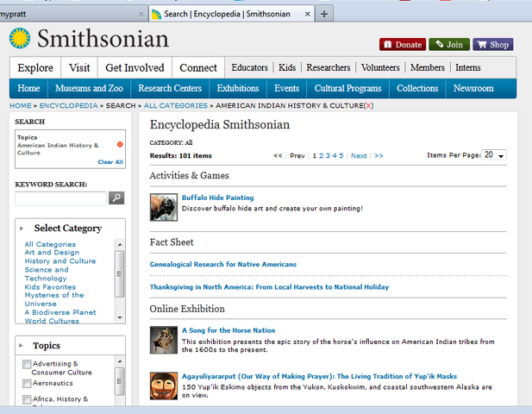Click the Clear All link
The height and width of the screenshot is (414, 532).
click(x=110, y=162)
